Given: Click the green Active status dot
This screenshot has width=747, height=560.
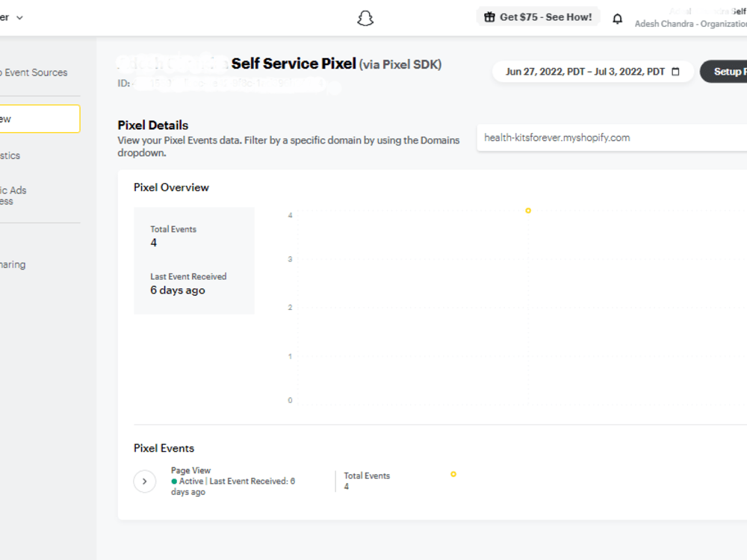Looking at the screenshot, I should click(174, 481).
